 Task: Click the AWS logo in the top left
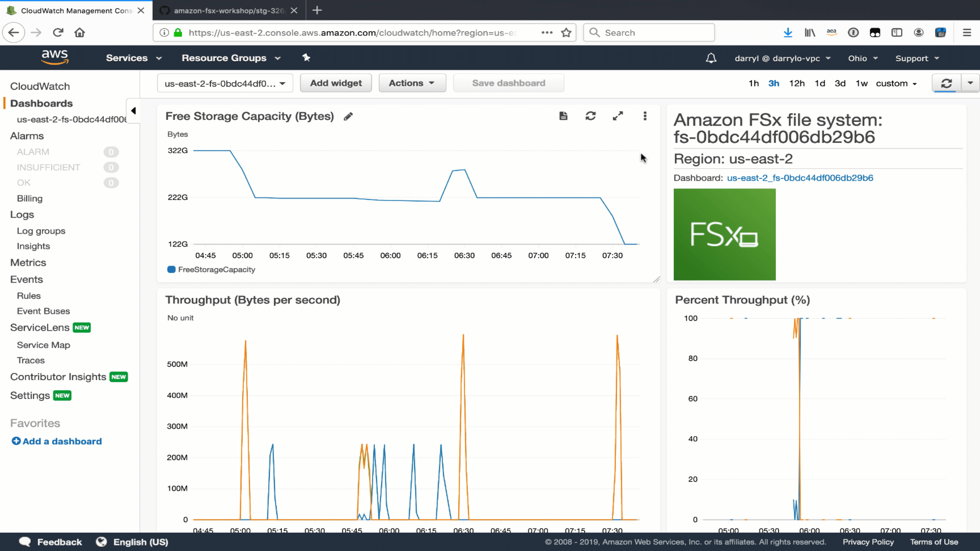54,57
